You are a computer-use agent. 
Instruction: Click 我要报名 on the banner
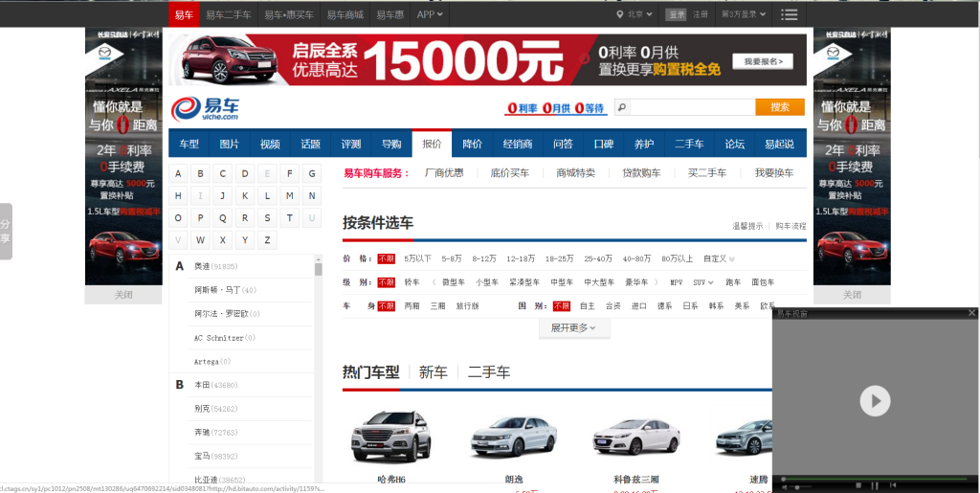tap(763, 61)
